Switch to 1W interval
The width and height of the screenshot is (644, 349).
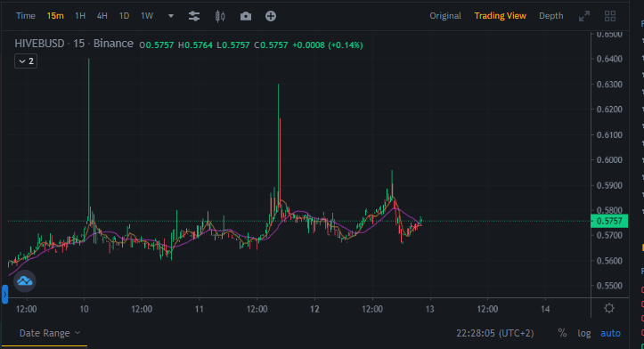click(x=147, y=16)
